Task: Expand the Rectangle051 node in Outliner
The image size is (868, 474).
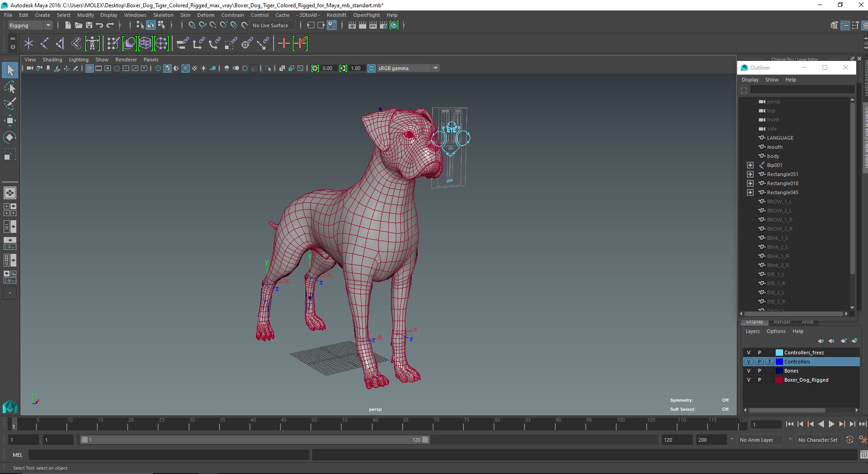Action: tap(750, 174)
